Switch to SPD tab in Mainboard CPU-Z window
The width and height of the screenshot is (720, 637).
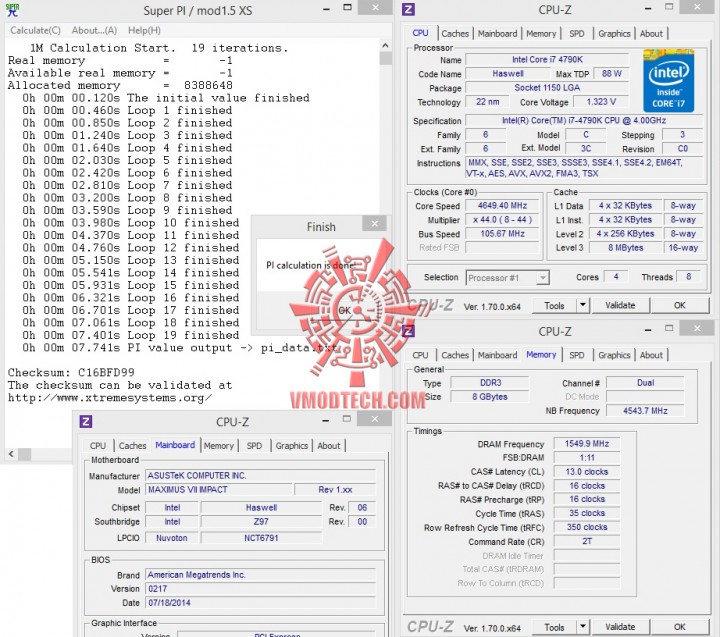coord(254,445)
